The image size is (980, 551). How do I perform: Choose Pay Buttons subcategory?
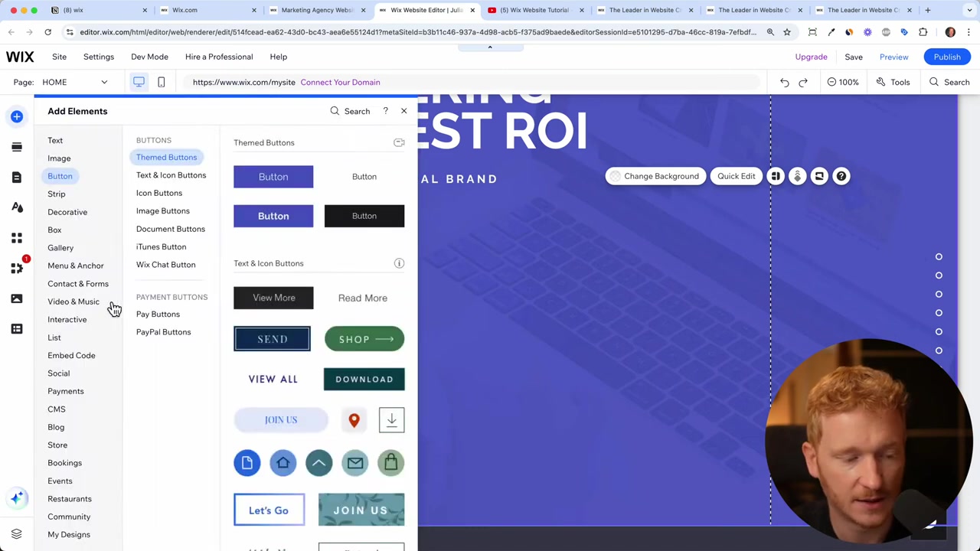click(158, 315)
